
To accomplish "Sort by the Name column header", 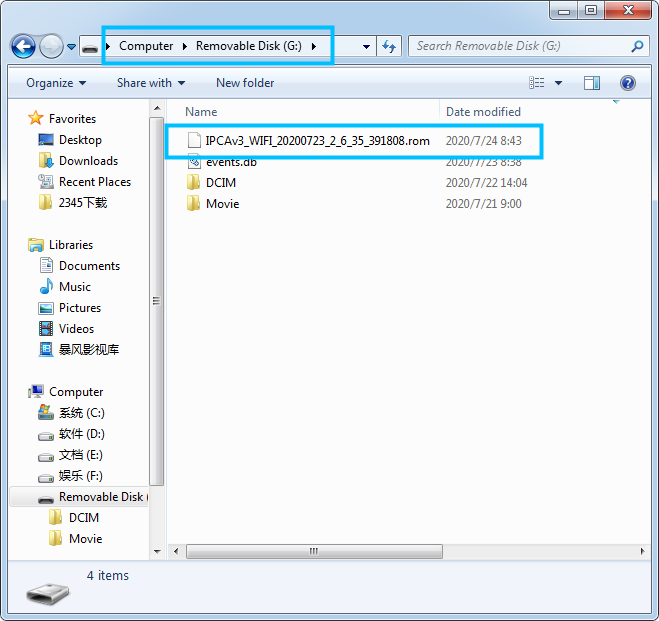I will 201,112.
